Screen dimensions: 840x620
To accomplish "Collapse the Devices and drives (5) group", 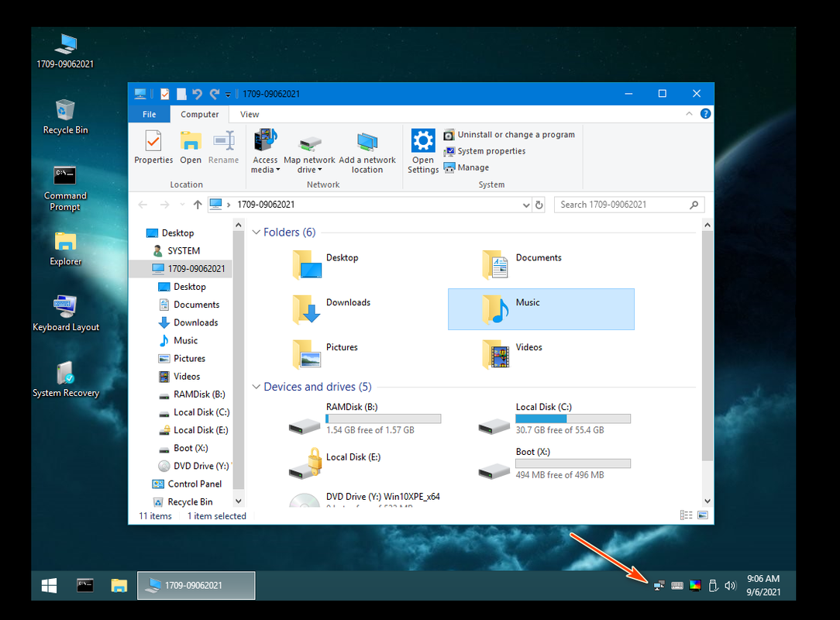I will pyautogui.click(x=256, y=387).
